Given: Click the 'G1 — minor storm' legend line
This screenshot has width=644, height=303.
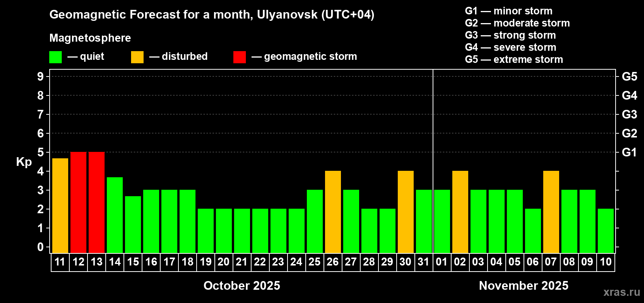Looking at the screenshot, I should coord(509,11).
